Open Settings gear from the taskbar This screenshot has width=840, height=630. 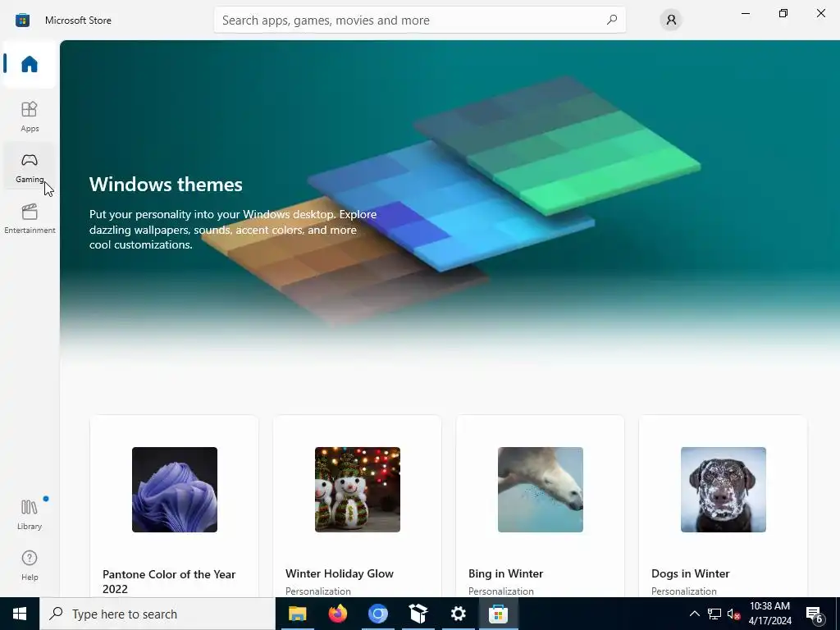(x=458, y=614)
